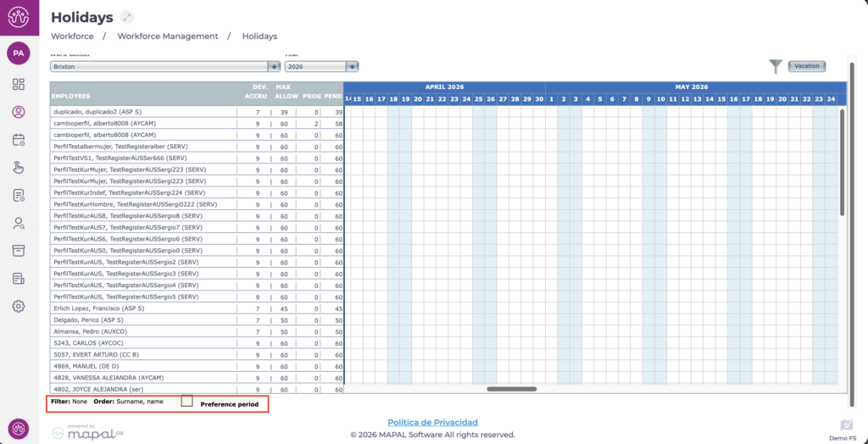
Task: Go to Workforce breadcrumb
Action: pos(72,36)
